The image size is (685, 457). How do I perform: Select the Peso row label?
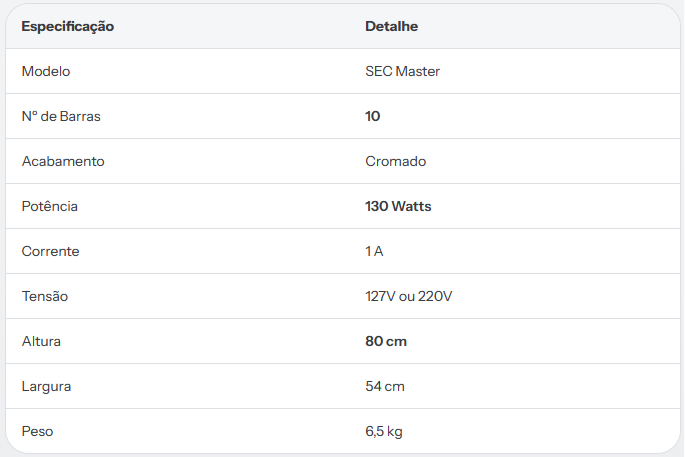[x=38, y=431]
